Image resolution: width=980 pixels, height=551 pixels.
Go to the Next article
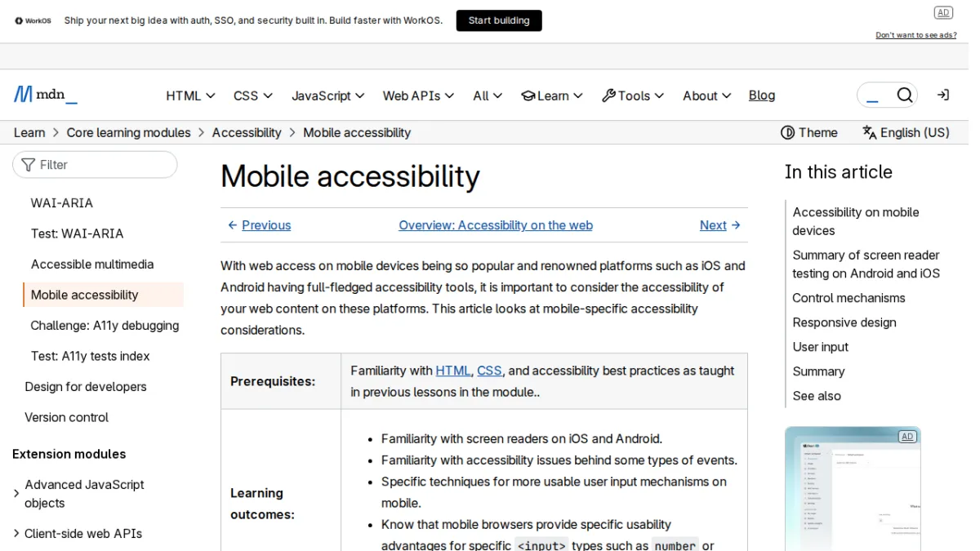(720, 225)
